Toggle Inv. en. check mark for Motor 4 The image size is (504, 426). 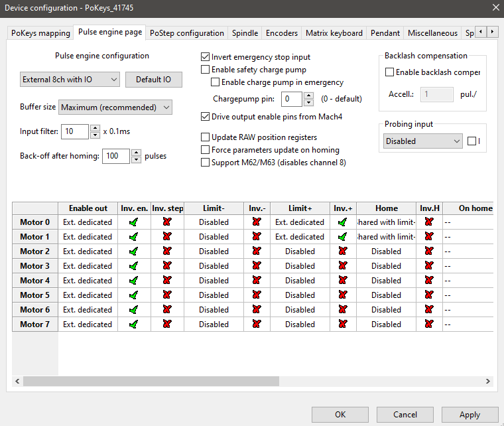click(x=134, y=281)
